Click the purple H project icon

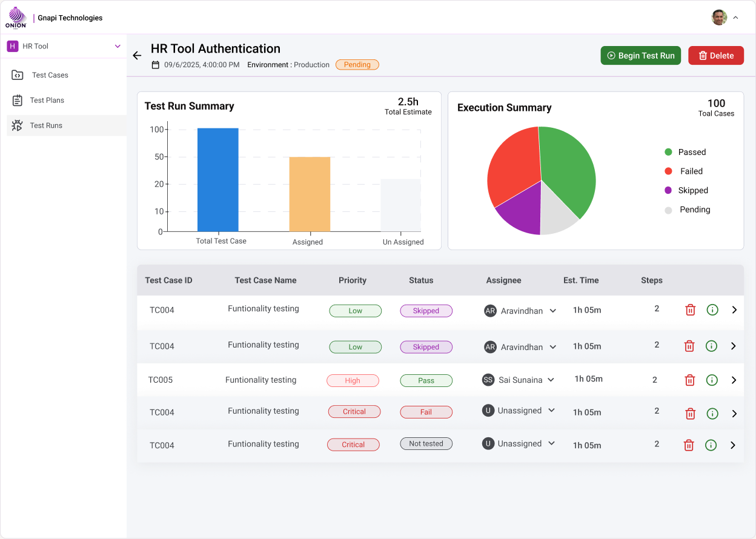coord(12,46)
